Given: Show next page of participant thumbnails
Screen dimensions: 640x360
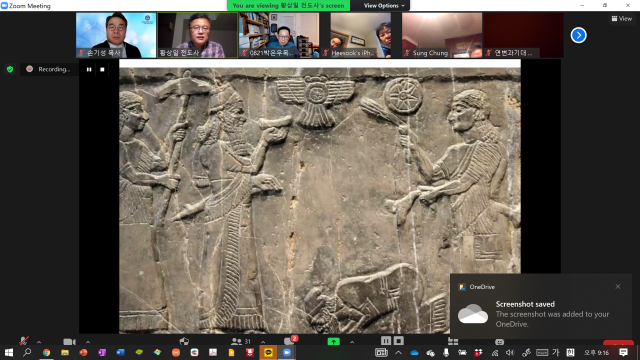Looking at the screenshot, I should (578, 35).
